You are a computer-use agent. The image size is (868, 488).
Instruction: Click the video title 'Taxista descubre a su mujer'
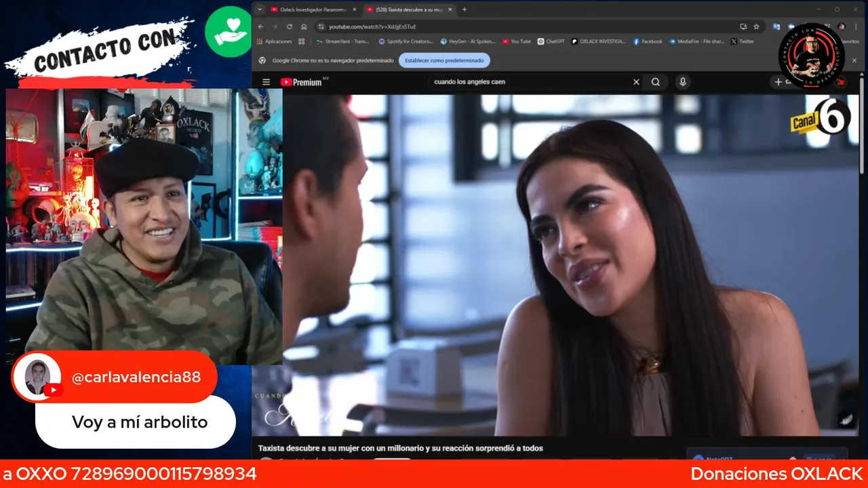click(400, 448)
